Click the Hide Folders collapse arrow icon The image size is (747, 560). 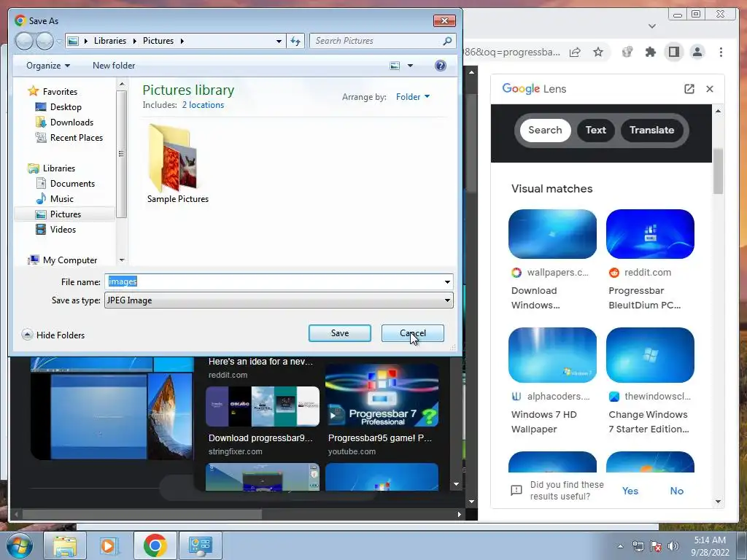27,335
